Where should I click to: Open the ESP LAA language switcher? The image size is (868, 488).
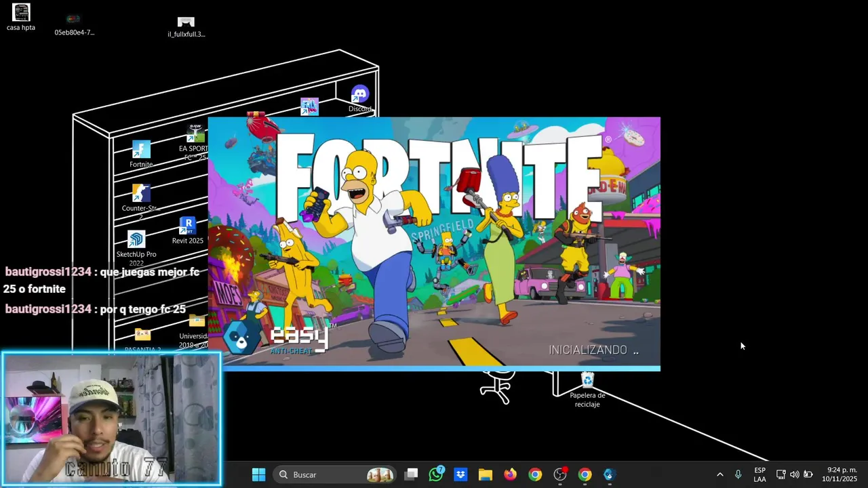click(x=759, y=474)
